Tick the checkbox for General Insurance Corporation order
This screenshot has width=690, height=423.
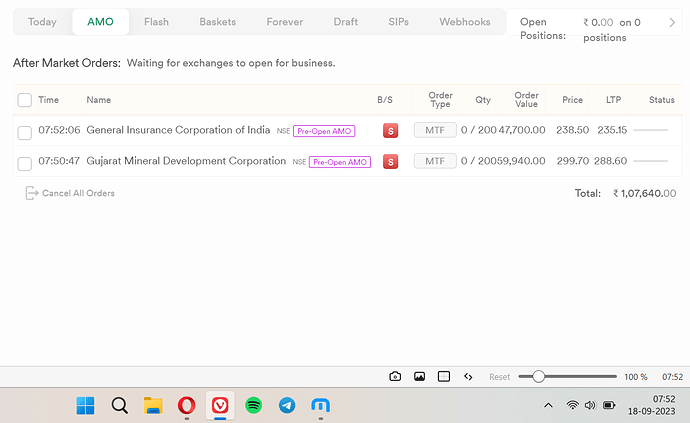click(x=25, y=132)
